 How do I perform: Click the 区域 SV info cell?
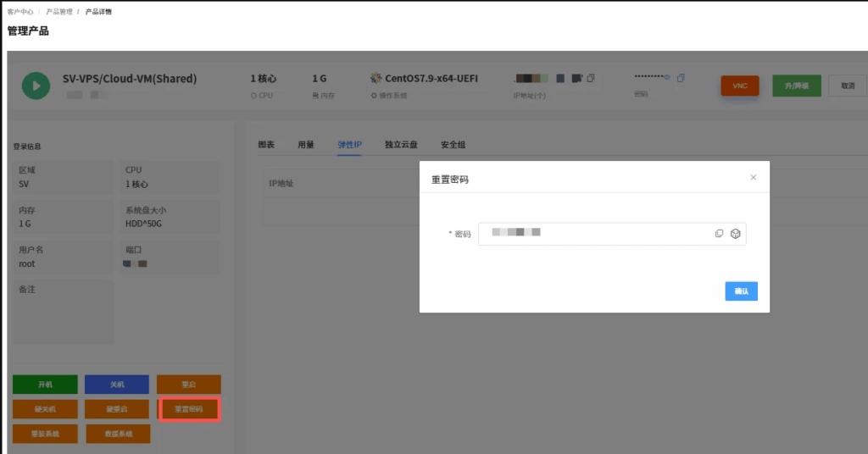pos(63,177)
